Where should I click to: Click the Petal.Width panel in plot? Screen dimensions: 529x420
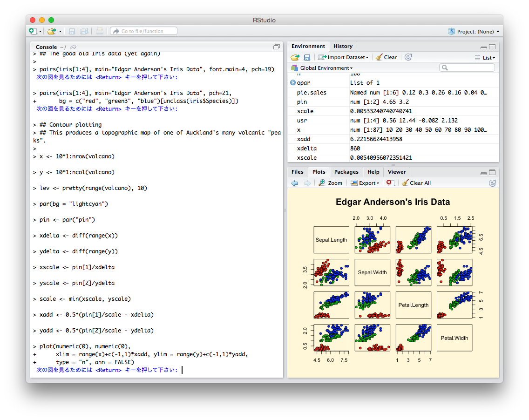(454, 338)
